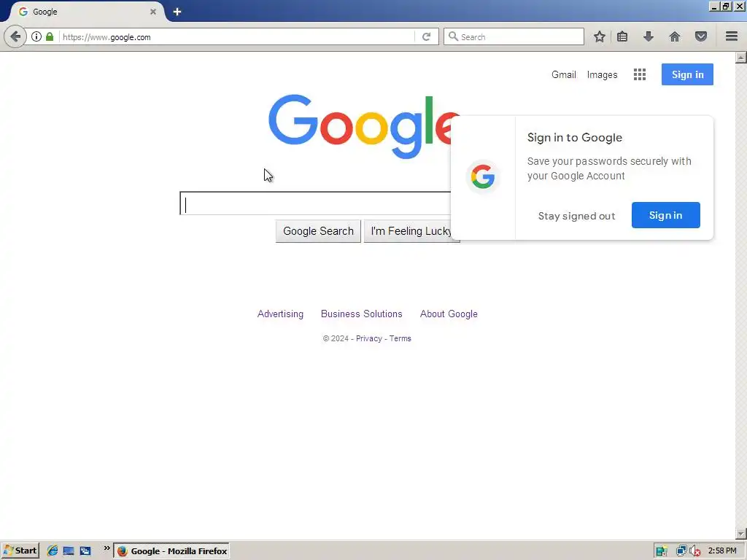Show bookmarks list icon
The image size is (747, 560).
(x=622, y=36)
